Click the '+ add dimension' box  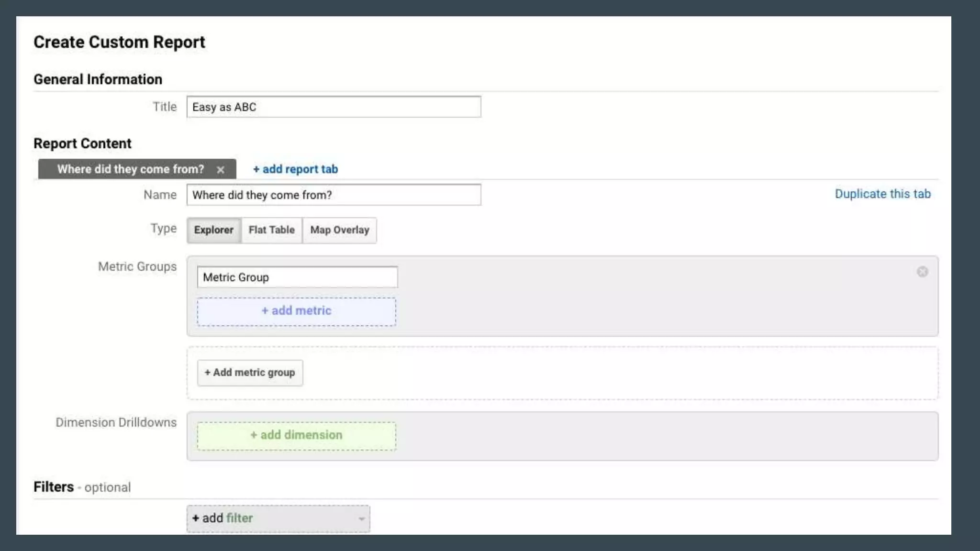point(296,435)
